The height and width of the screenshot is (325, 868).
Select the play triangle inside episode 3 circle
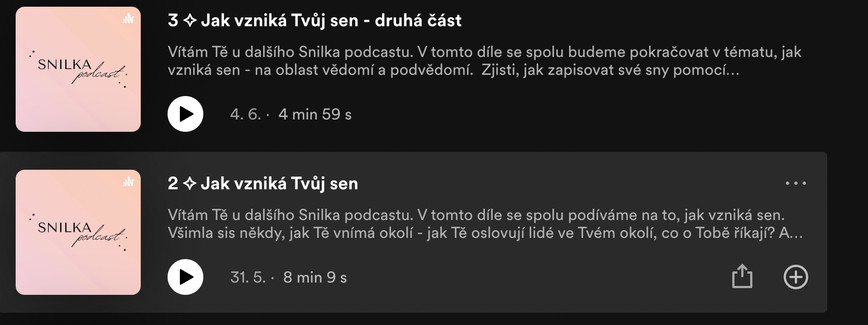pyautogui.click(x=187, y=114)
